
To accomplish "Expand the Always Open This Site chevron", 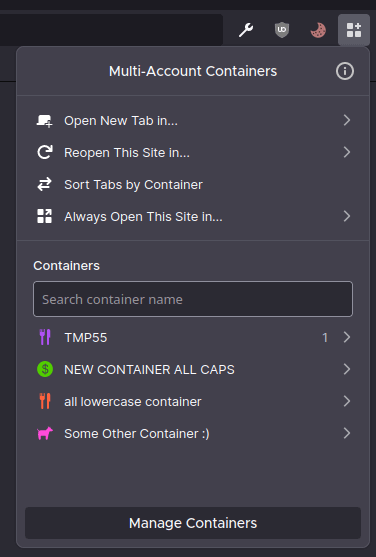I will coord(347,216).
